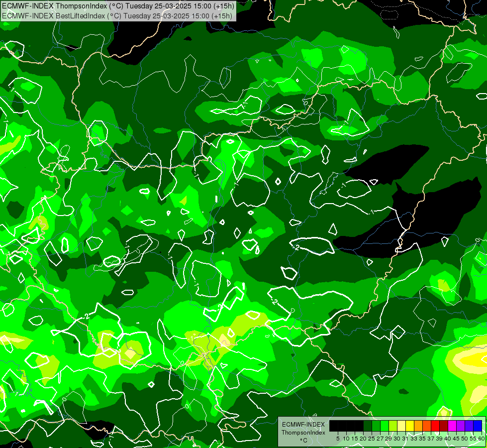This screenshot has height=448, width=487.
Task: Click the °C unit label in legend
Action: click(x=303, y=440)
